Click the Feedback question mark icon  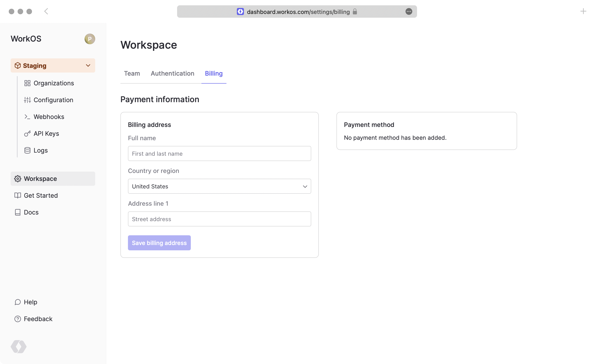point(18,319)
